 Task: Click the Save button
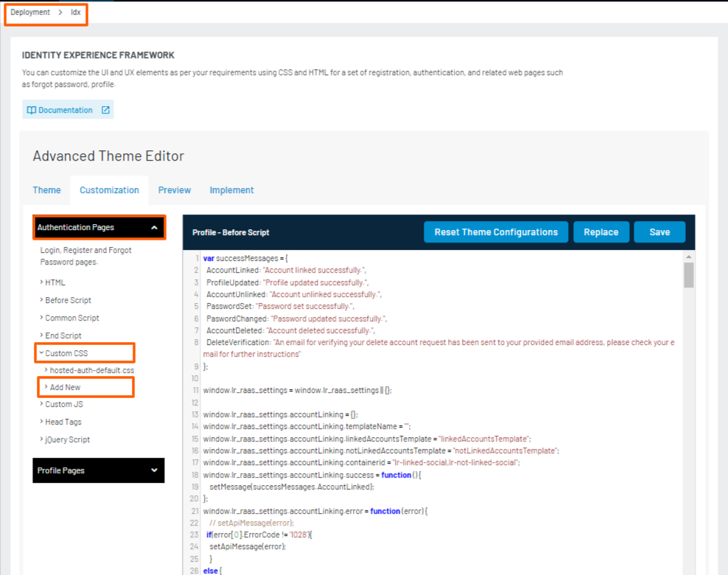tap(659, 231)
